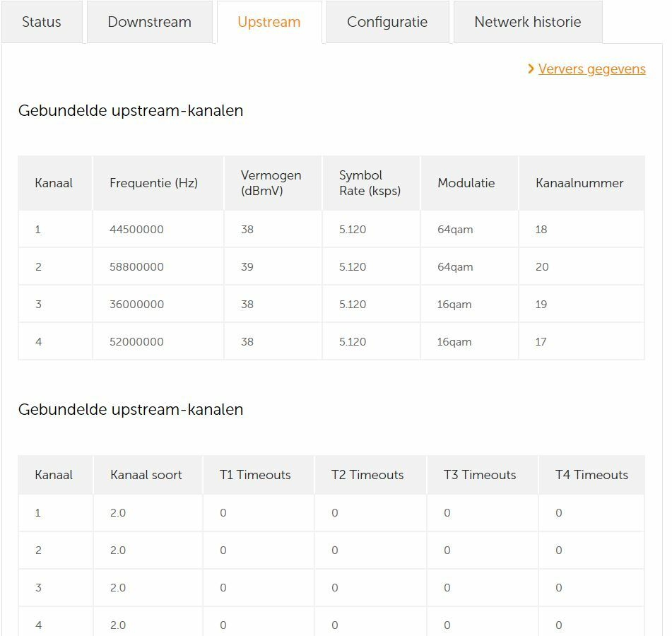This screenshot has height=636, width=672.
Task: Select the 44500000 frequency cell
Action: click(158, 229)
